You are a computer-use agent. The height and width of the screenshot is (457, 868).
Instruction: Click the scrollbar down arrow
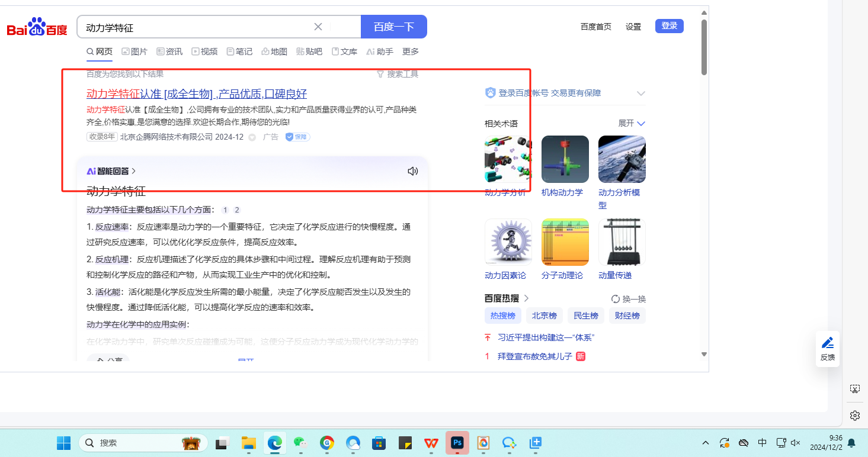pos(704,355)
